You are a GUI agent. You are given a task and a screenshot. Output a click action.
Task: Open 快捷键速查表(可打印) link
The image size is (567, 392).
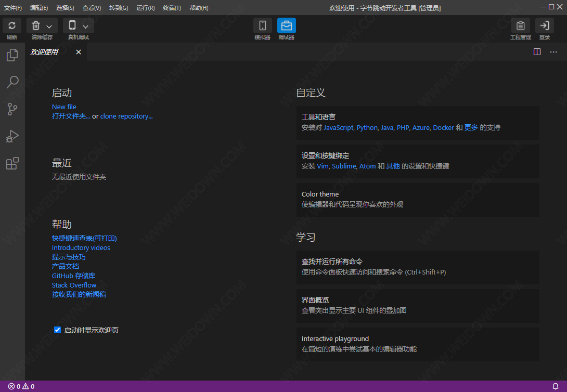click(84, 238)
